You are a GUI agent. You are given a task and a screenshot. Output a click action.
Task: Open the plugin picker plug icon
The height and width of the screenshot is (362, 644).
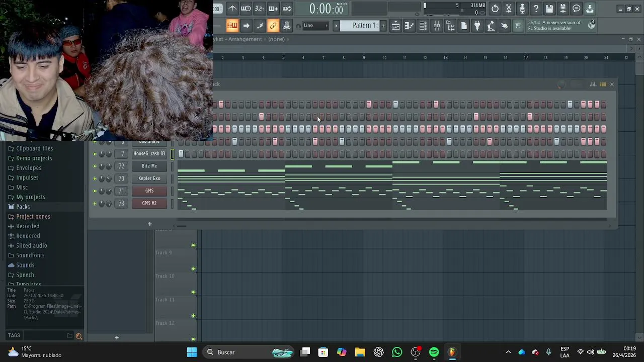tap(477, 26)
